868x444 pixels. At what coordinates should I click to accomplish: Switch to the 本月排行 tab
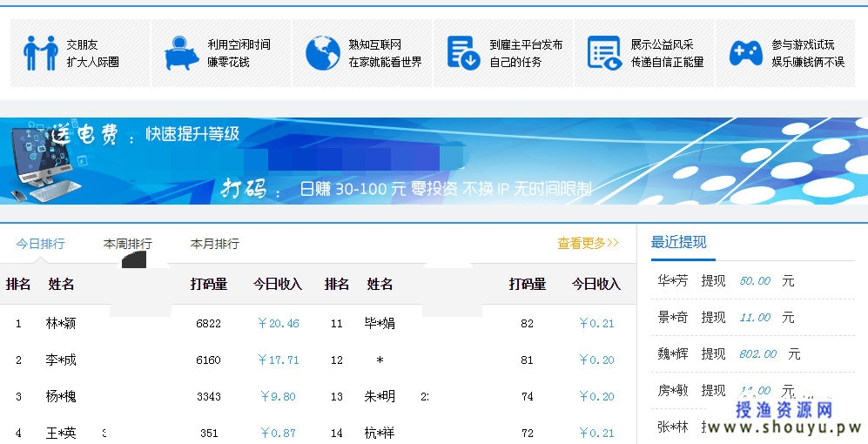[214, 244]
